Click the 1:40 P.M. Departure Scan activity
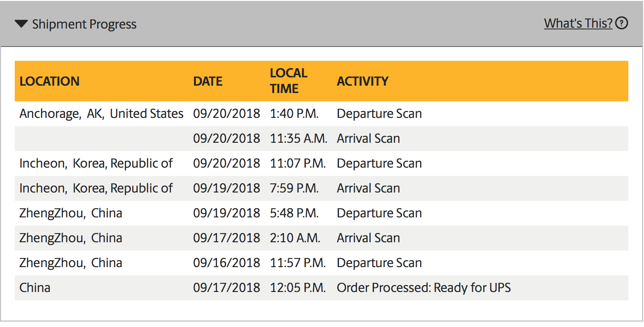This screenshot has width=644, height=327. [379, 114]
